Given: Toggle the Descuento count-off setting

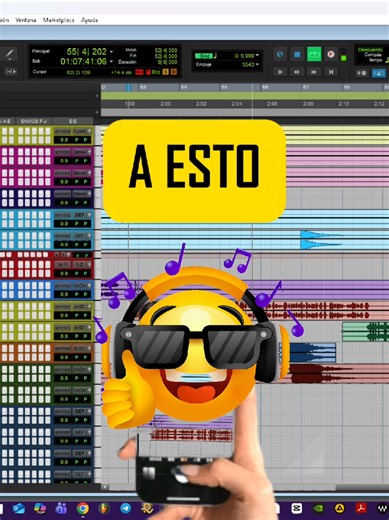Looking at the screenshot, I should point(370,50).
